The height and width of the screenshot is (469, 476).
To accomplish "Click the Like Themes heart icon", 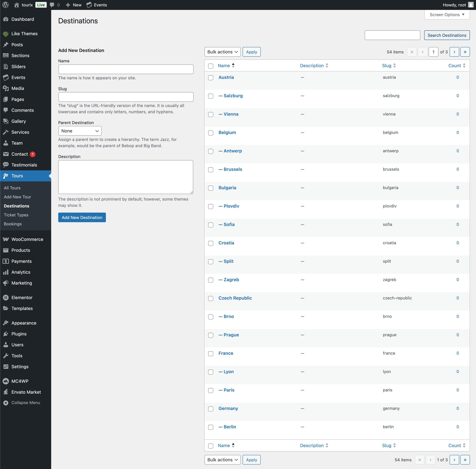I will click(6, 34).
